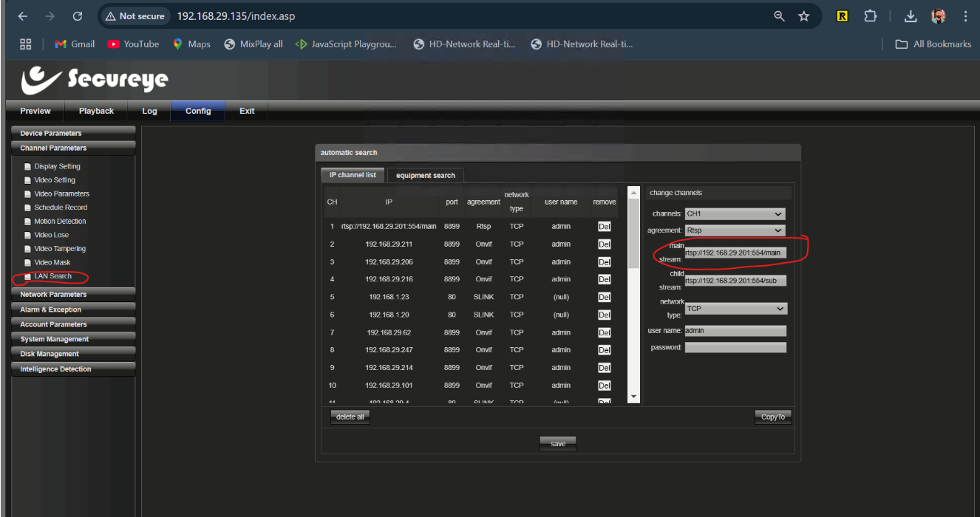980x517 pixels.
Task: Expand the channels CH1 dropdown
Action: pos(735,214)
